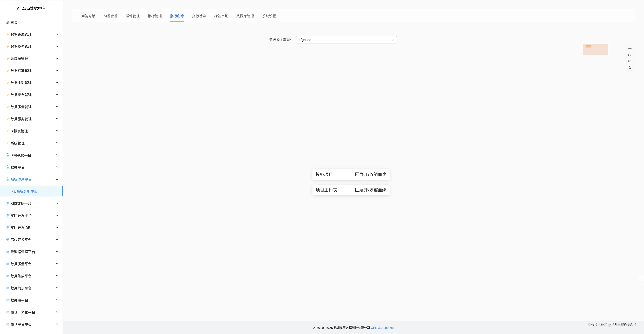Click the magnifier icon beside 指标分析中心
Viewport: 644px width, 334px height.
pos(14,191)
